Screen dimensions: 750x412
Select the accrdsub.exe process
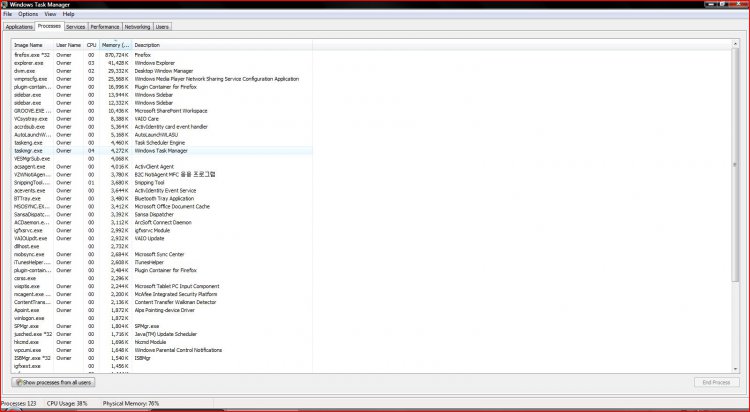pos(162,127)
